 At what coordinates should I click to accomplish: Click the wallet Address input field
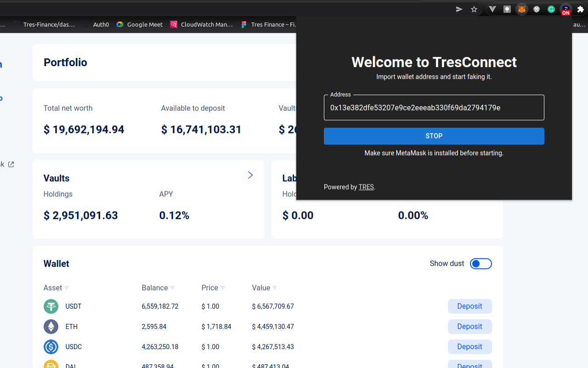pyautogui.click(x=434, y=107)
